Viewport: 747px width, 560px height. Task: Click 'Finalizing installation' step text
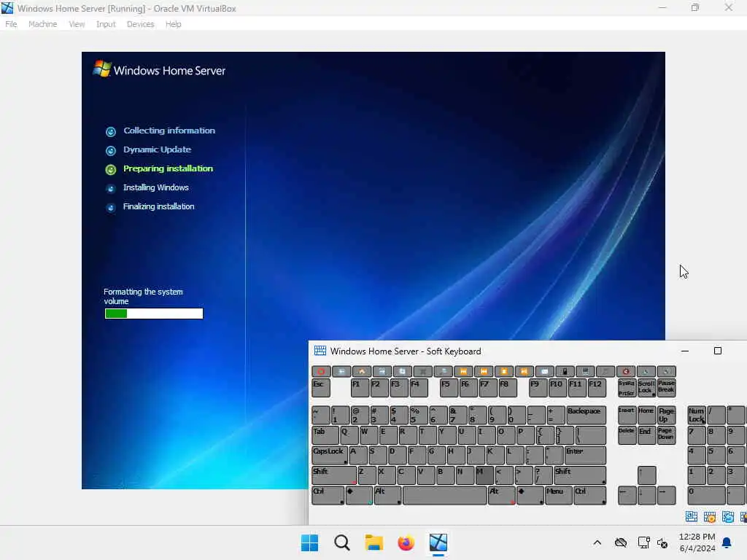pos(158,206)
